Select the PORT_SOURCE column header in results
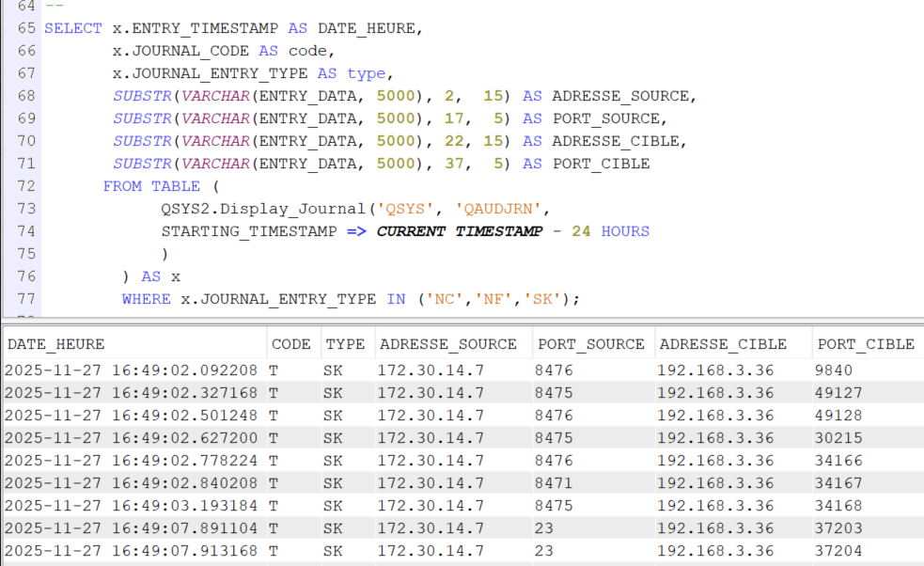Image resolution: width=924 pixels, height=566 pixels. pyautogui.click(x=590, y=344)
